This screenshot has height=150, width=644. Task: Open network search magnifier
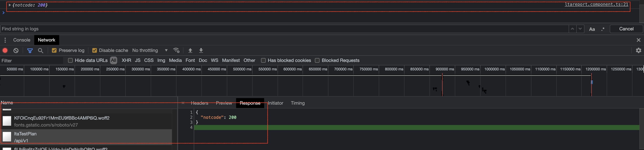(x=41, y=51)
